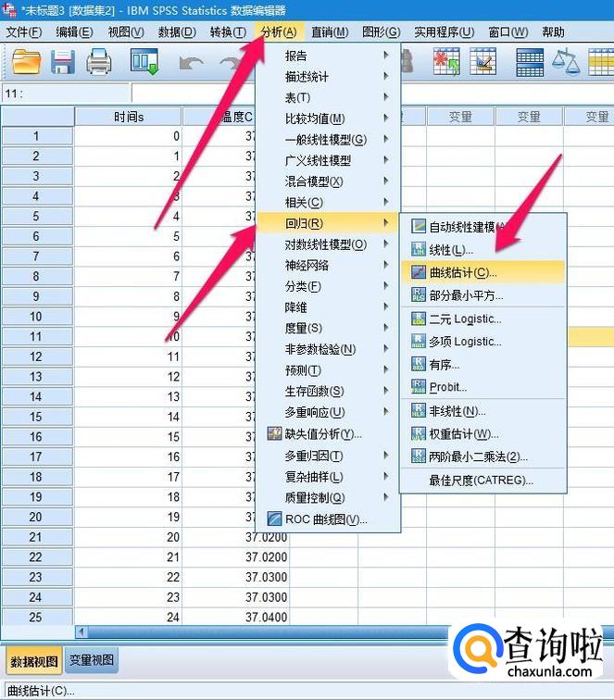Expand the 表(T) submenu
Screen dimensions: 614x700
click(x=328, y=97)
